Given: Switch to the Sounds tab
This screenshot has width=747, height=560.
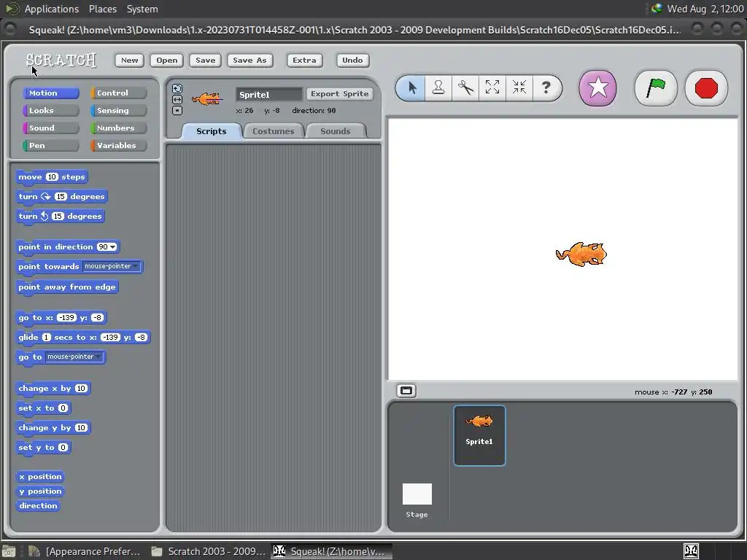Looking at the screenshot, I should (x=336, y=131).
